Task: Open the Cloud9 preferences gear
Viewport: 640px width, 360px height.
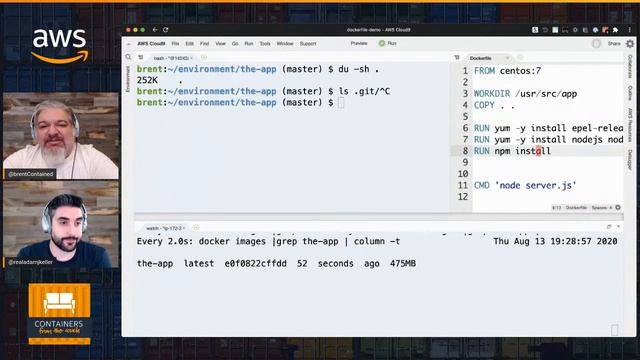Action: tap(630, 43)
